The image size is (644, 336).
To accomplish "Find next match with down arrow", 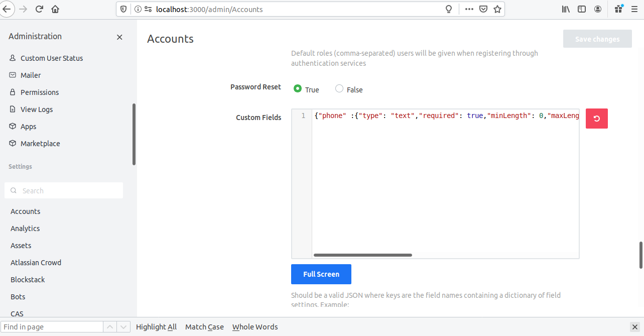I will (x=123, y=327).
